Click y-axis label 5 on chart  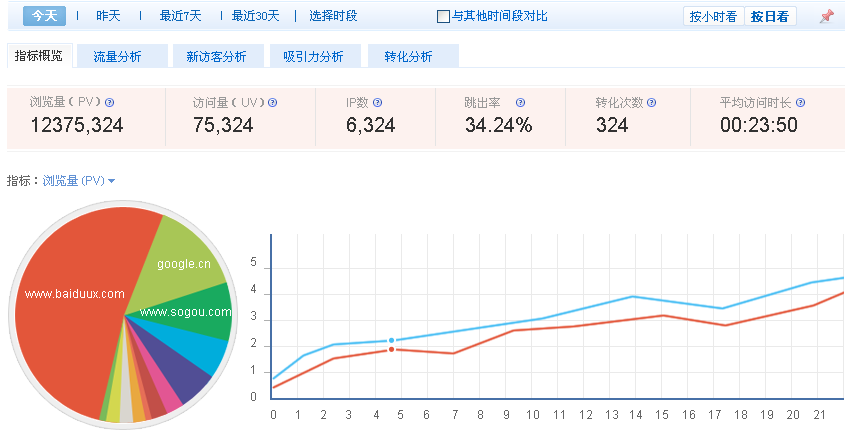(254, 262)
